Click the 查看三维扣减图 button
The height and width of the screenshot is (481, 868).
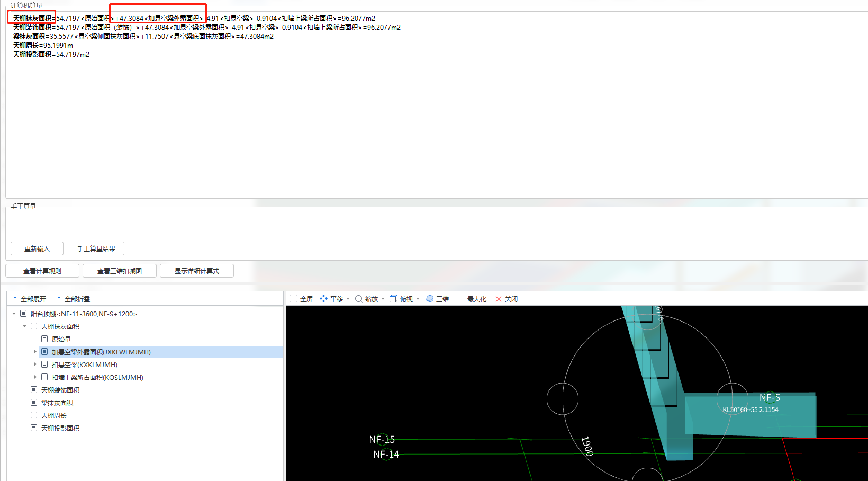[120, 271]
